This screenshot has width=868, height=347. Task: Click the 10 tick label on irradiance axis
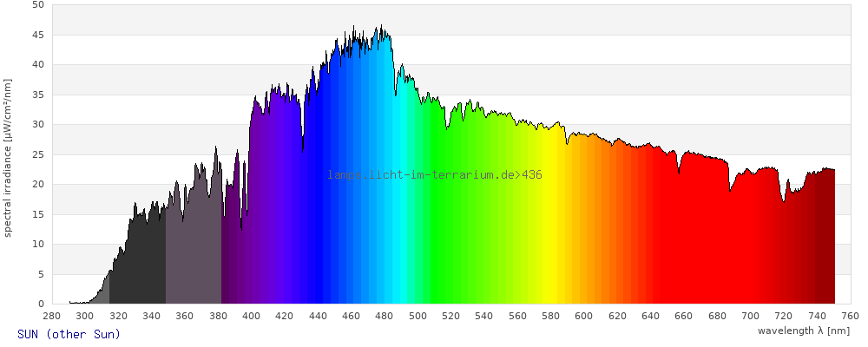pos(37,245)
